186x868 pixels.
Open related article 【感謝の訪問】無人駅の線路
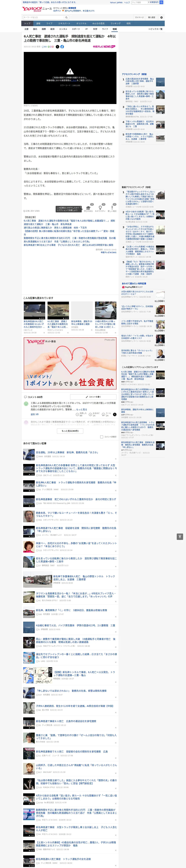coord(69,233)
